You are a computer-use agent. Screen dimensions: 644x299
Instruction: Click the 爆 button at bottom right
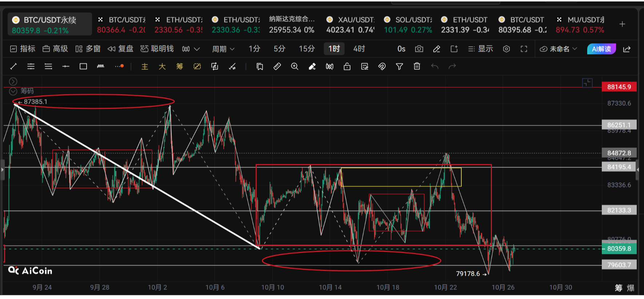631,288
